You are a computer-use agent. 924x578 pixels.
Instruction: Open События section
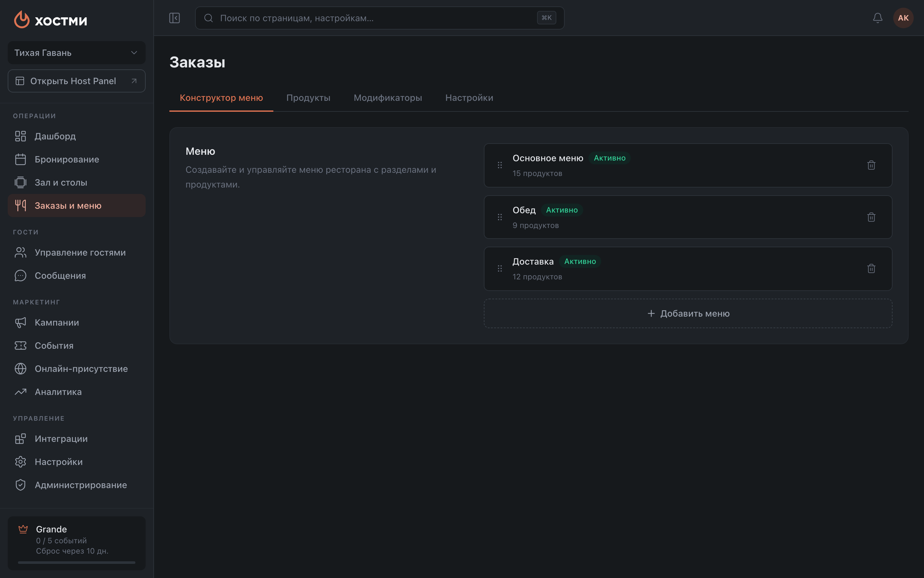(x=77, y=346)
